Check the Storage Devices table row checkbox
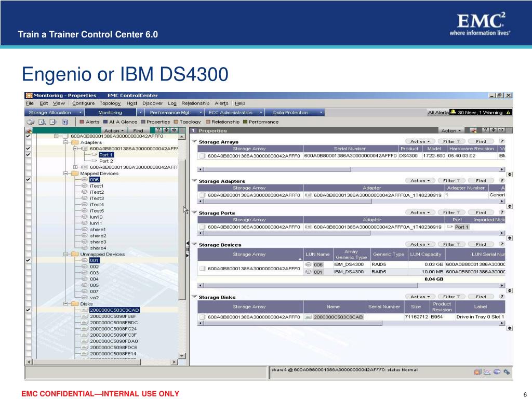 point(203,269)
